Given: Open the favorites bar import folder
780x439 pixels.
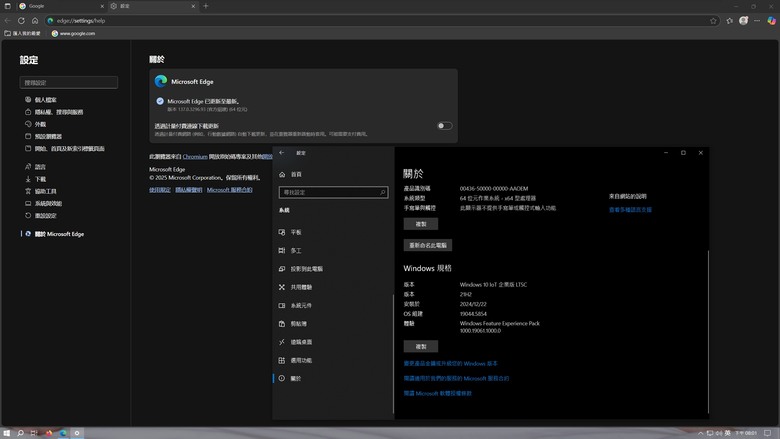Looking at the screenshot, I should click(22, 33).
